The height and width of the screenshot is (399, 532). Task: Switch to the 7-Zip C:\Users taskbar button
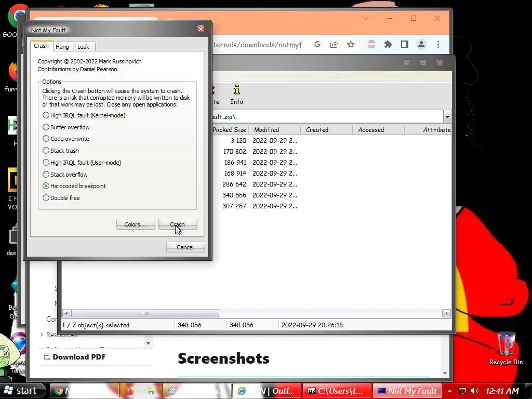click(x=338, y=391)
